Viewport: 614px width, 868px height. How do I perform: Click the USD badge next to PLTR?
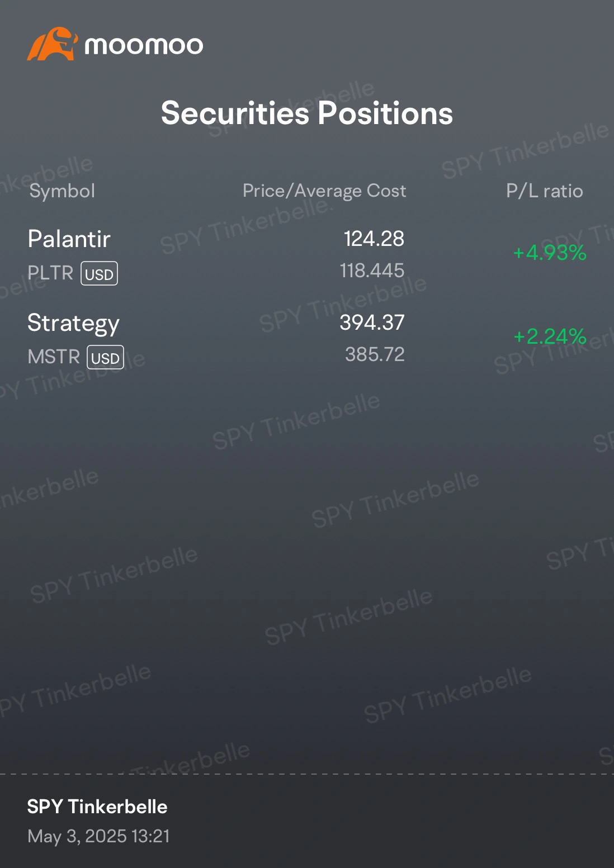coord(100,274)
